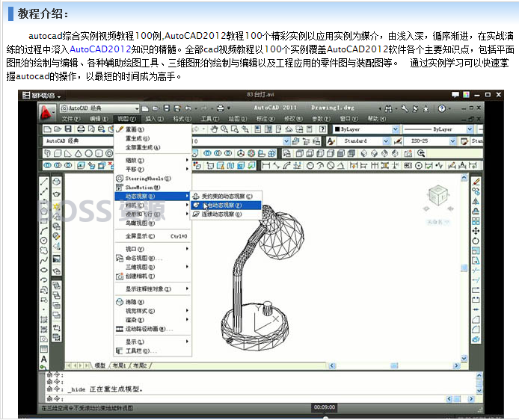Open the layer list dropdown arrow

(x=286, y=141)
